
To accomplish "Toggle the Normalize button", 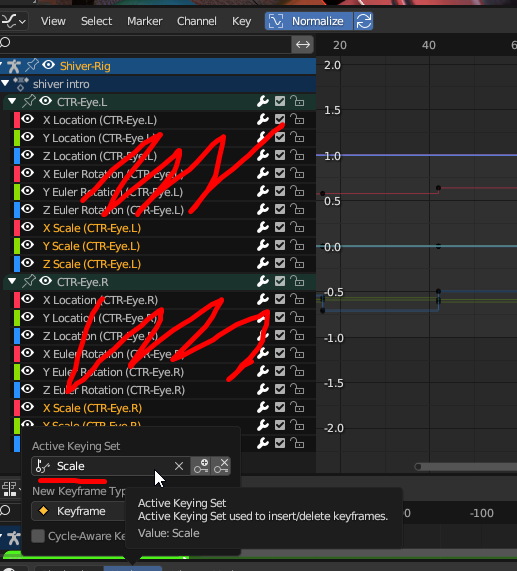I will (x=309, y=21).
